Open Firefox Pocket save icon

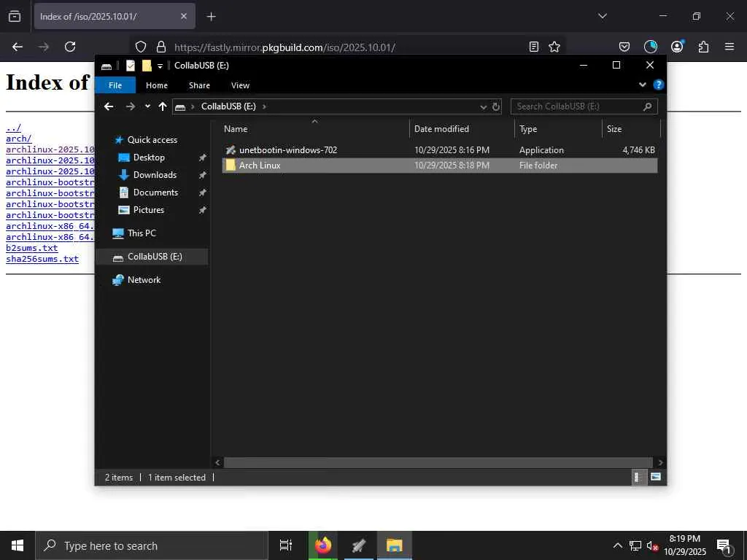(x=624, y=47)
